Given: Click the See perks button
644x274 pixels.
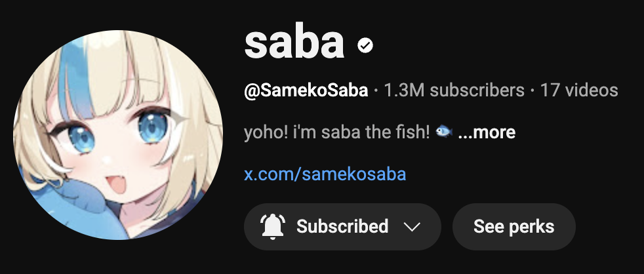Looking at the screenshot, I should tap(513, 227).
